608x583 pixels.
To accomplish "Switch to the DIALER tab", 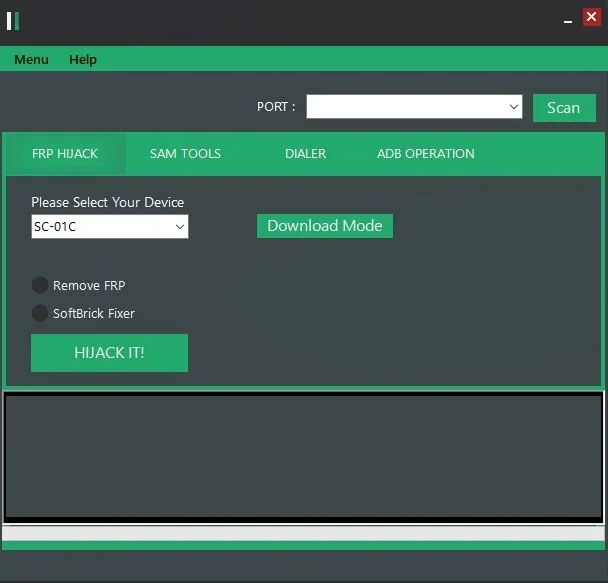I will (x=306, y=154).
